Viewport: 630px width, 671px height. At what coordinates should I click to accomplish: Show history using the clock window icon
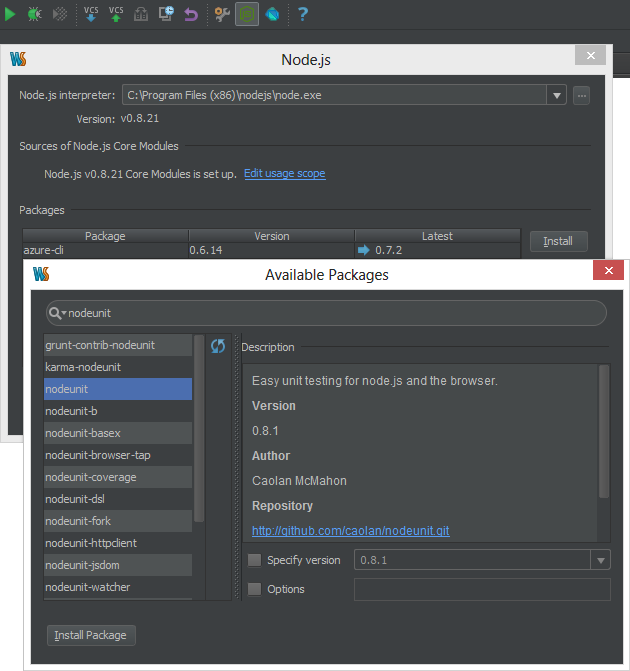pos(166,14)
